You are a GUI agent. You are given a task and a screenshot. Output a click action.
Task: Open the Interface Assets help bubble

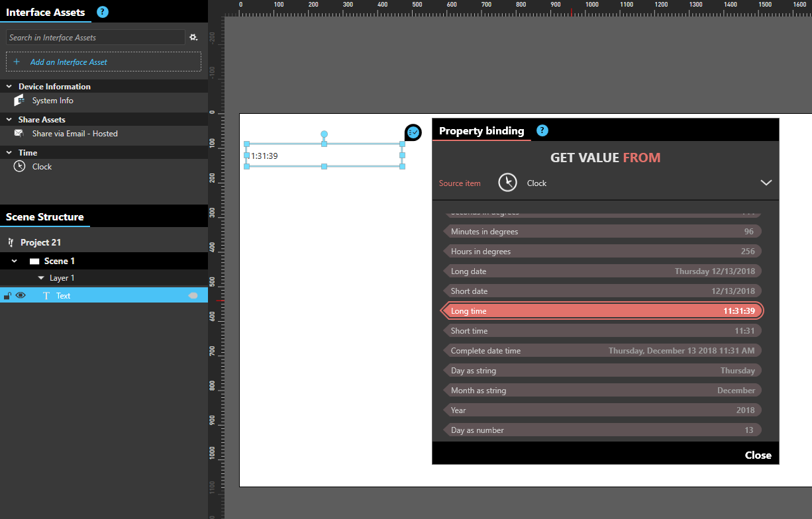102,12
